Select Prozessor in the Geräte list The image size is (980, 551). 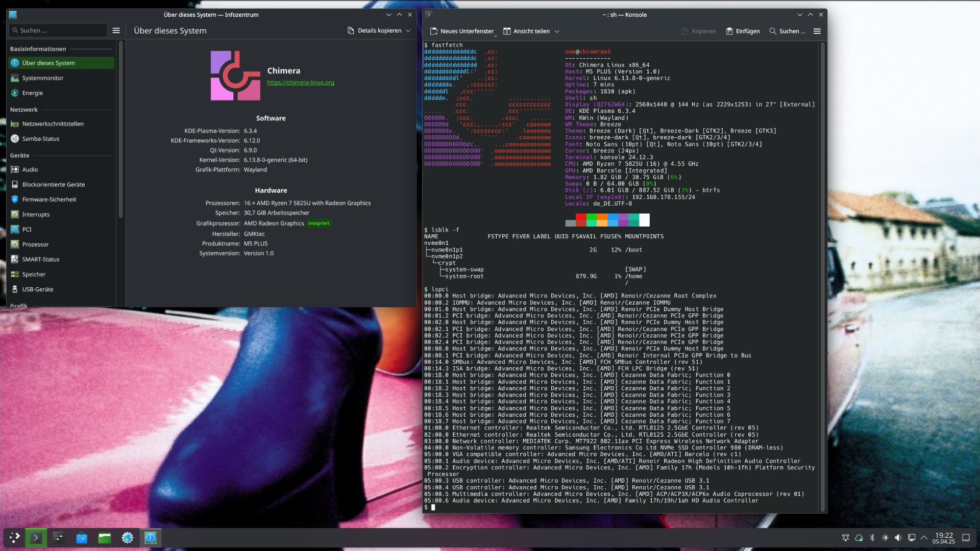(x=61, y=244)
